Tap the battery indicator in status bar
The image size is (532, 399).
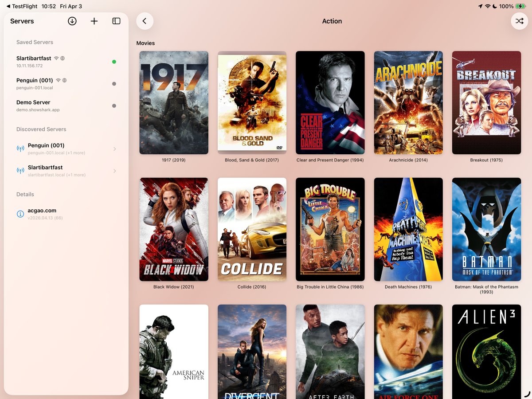point(520,6)
